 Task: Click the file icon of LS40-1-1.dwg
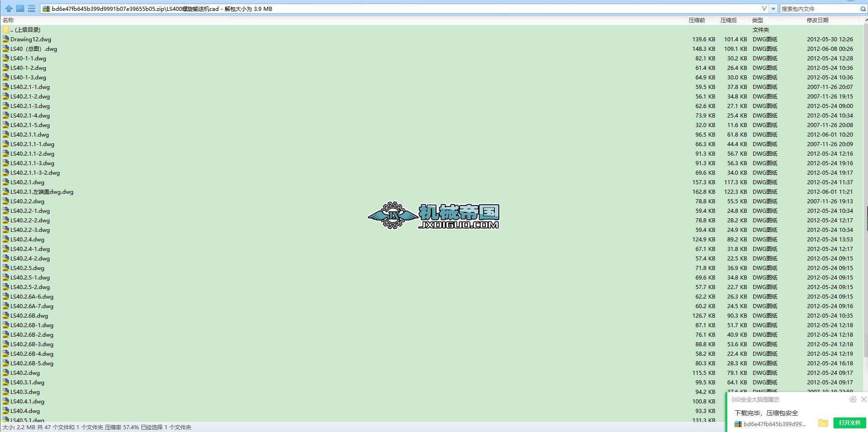pyautogui.click(x=6, y=58)
